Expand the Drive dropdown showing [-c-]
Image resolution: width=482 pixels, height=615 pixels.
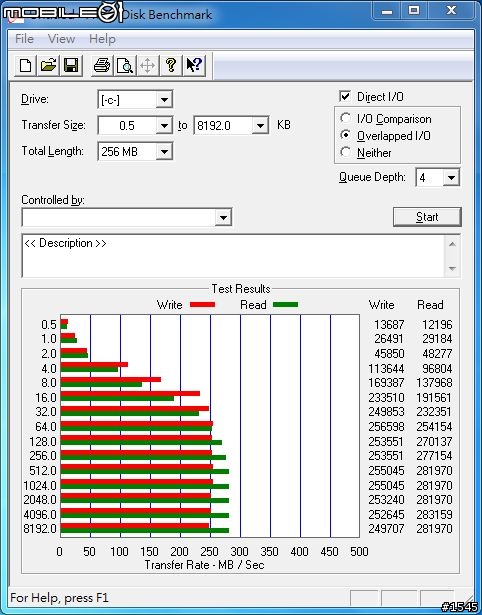(164, 100)
